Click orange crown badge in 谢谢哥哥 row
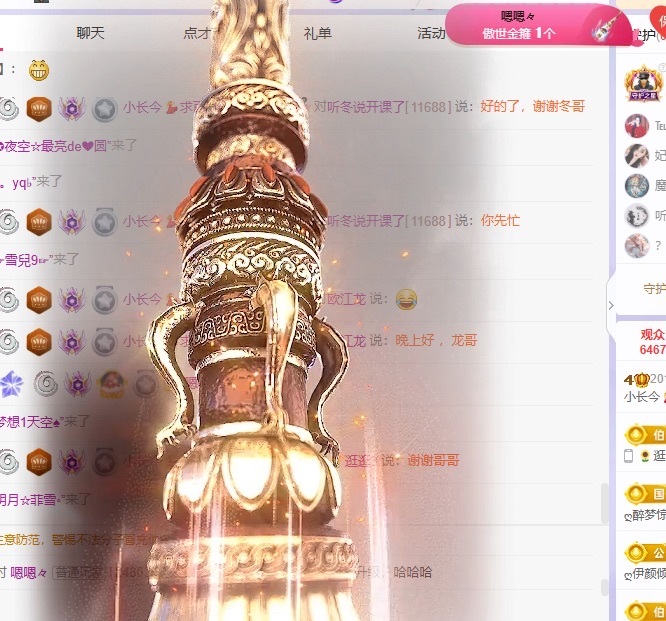Viewport: 666px width, 621px height. click(x=39, y=462)
